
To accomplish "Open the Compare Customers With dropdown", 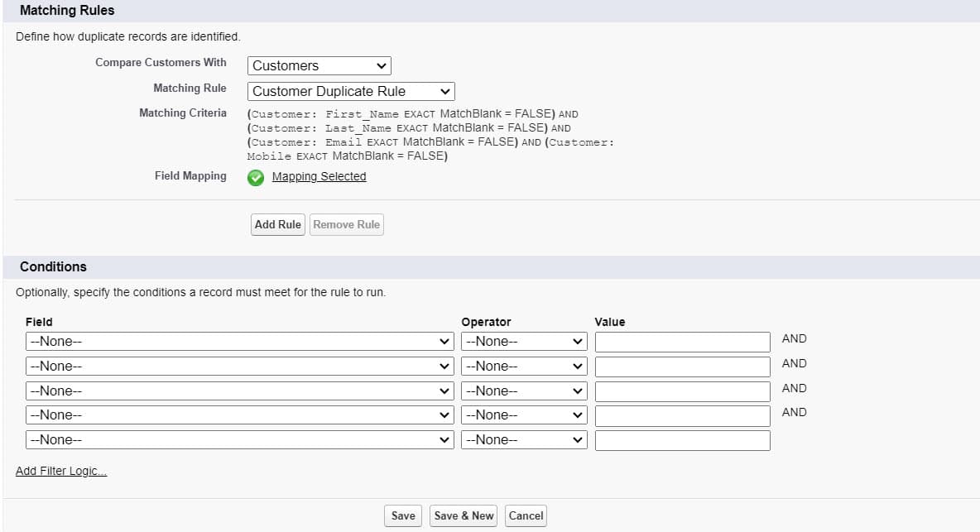I will tap(319, 65).
